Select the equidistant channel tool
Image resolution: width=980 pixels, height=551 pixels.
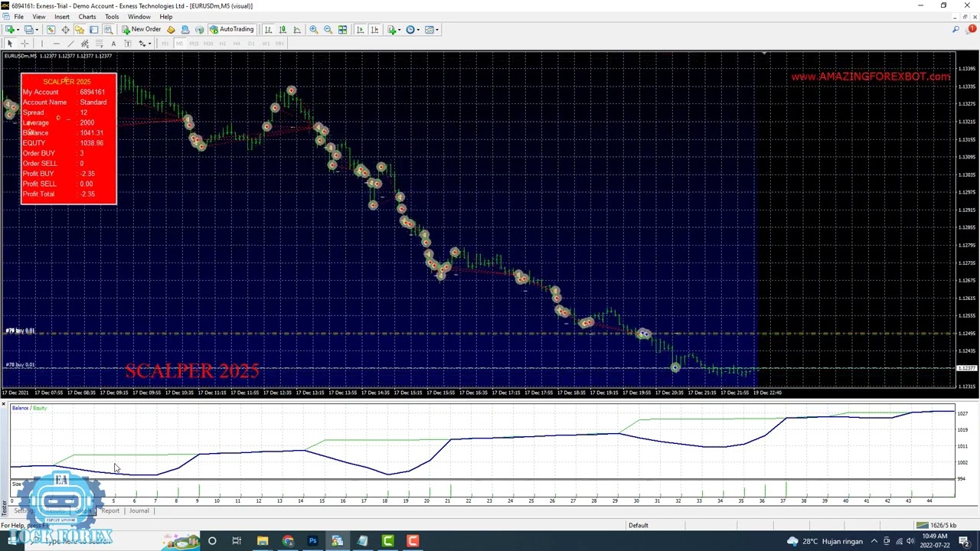[x=85, y=43]
